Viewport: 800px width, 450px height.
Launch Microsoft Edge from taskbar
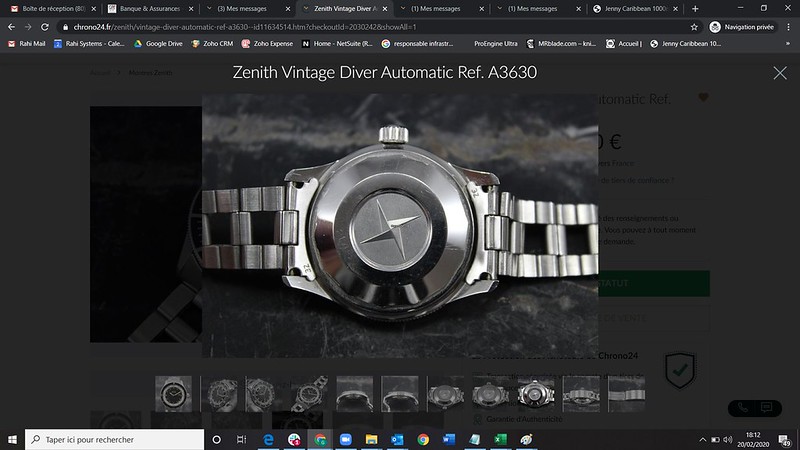coord(268,439)
